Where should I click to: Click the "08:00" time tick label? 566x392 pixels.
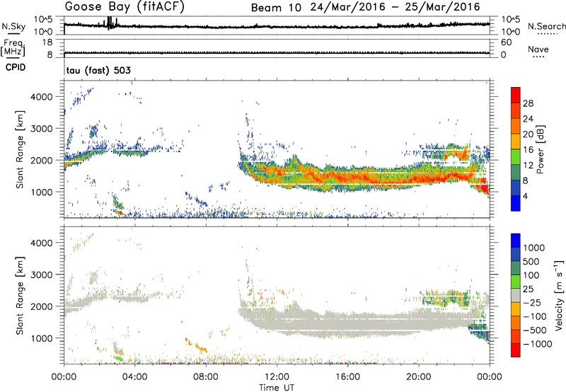click(x=206, y=377)
